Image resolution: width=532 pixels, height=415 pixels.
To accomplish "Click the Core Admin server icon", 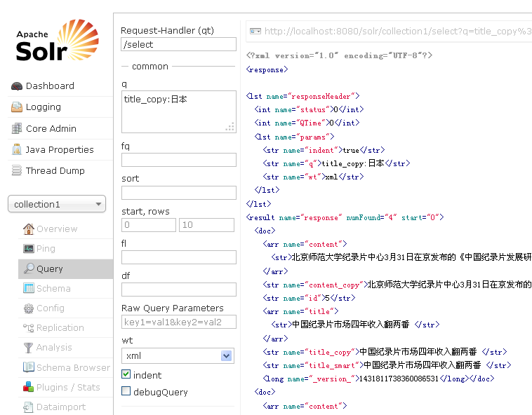I will click(17, 129).
